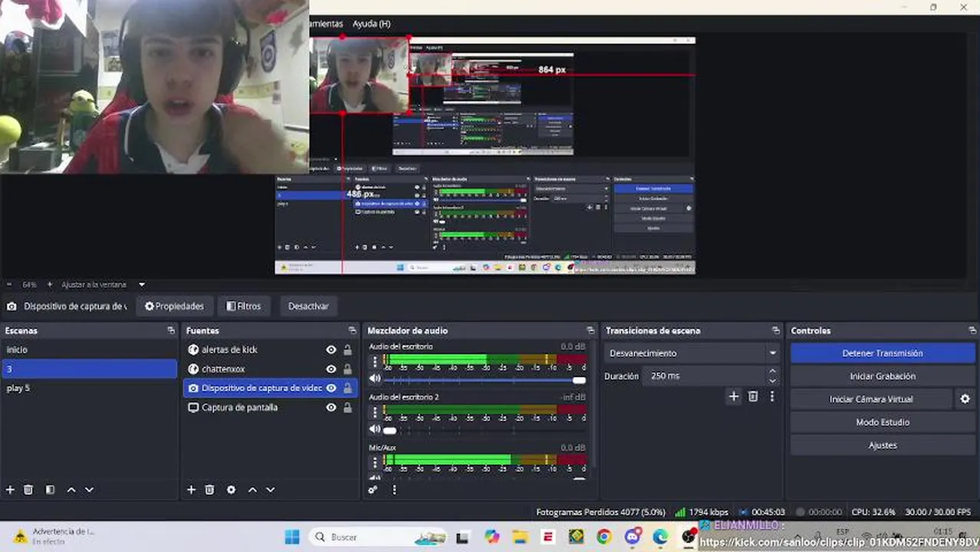Open options dots for Audio del escritorio 2

pos(375,412)
